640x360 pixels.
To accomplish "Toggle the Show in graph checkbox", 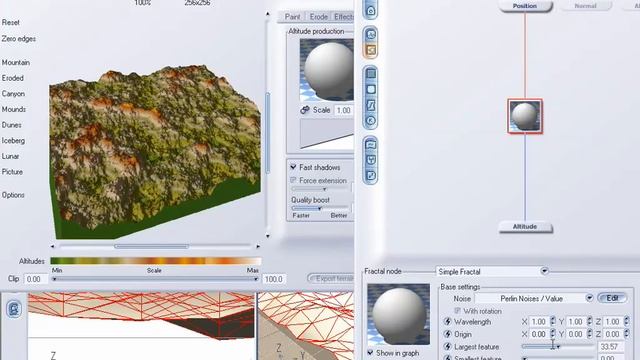I will (x=370, y=353).
